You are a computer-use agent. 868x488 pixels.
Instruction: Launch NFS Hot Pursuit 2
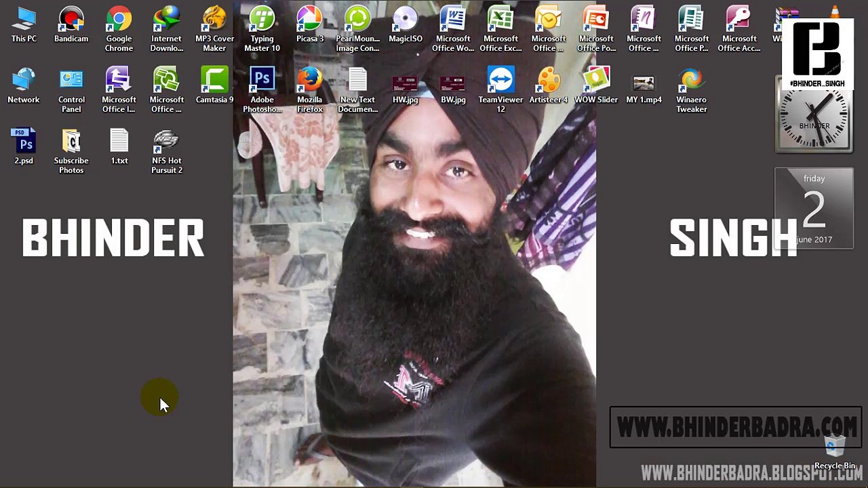tap(166, 151)
